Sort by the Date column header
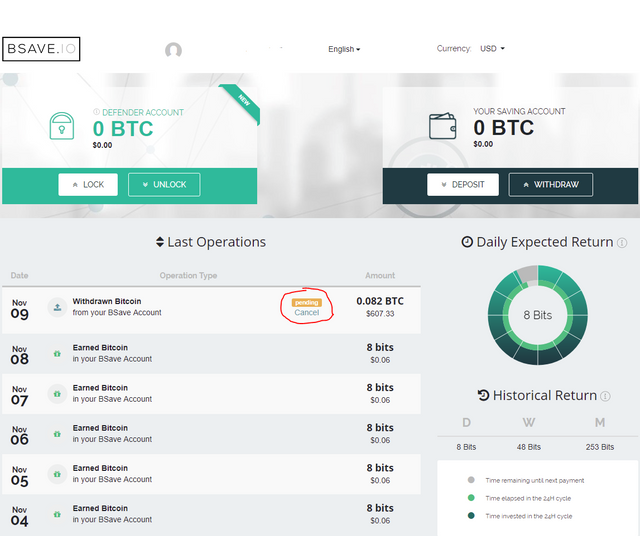 20,276
